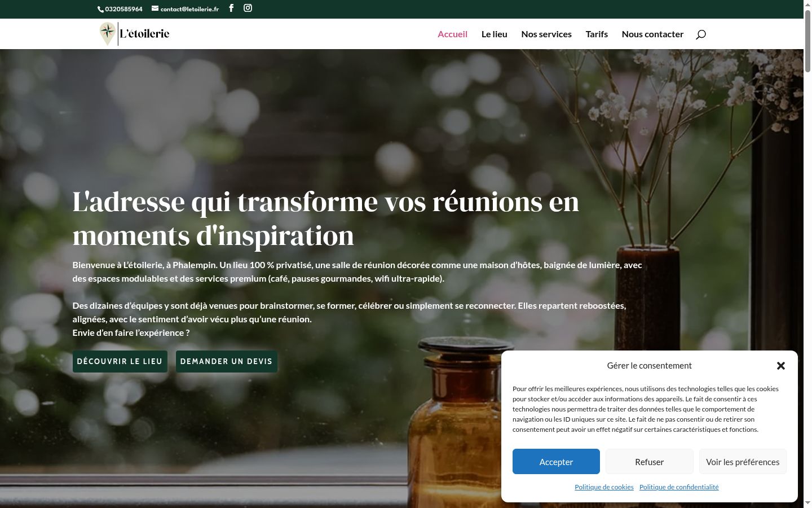Image resolution: width=812 pixels, height=508 pixels.
Task: Email contact@letoilerie.fr
Action: point(185,9)
